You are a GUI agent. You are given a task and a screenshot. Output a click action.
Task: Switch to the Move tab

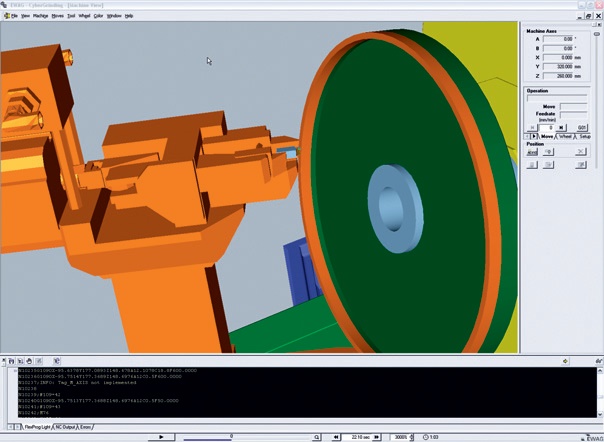click(547, 136)
